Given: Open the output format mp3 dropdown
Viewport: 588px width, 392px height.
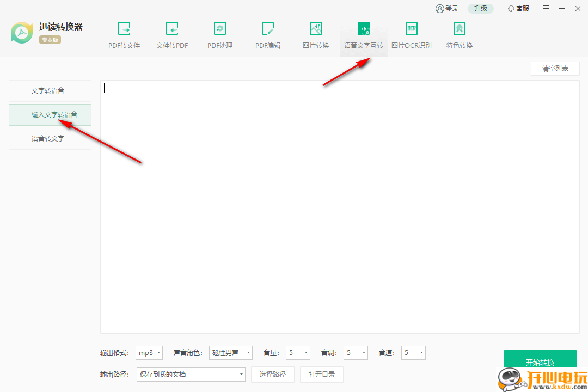Looking at the screenshot, I should (x=149, y=352).
